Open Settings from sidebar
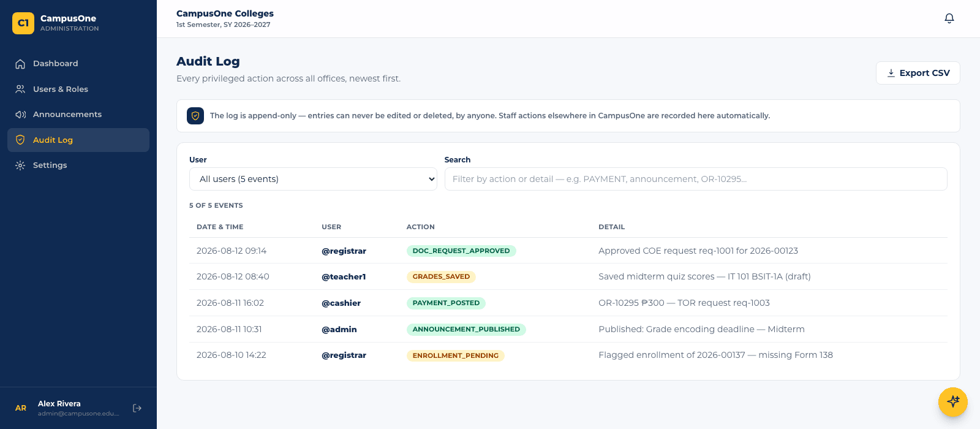Viewport: 980px width, 429px height. tap(78, 165)
